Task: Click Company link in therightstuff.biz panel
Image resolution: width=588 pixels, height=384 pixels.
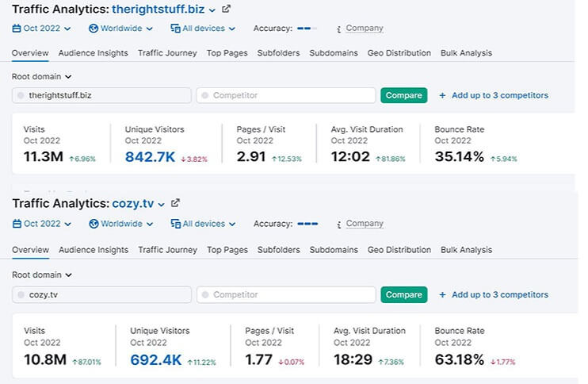Action: [x=365, y=28]
